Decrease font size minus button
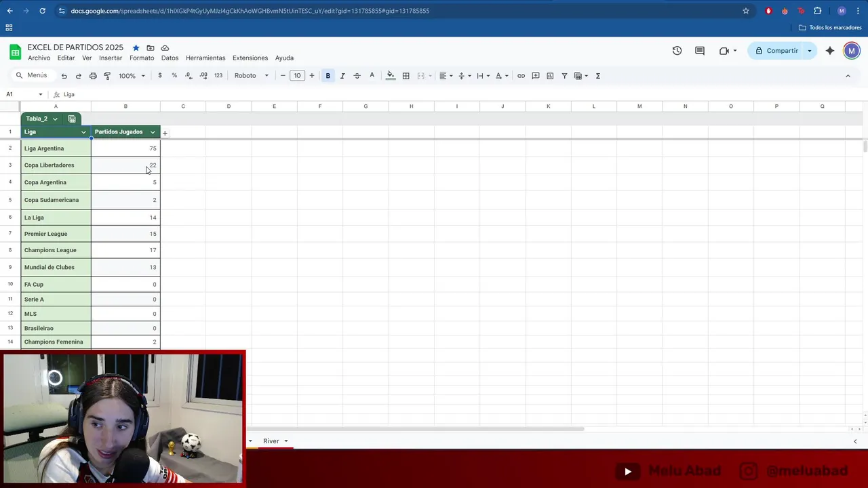868x488 pixels. (x=283, y=76)
